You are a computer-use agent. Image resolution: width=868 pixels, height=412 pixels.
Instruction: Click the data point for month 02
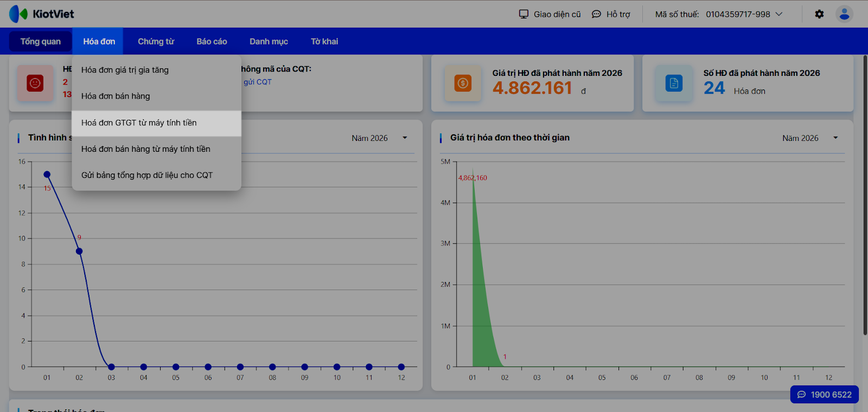79,251
